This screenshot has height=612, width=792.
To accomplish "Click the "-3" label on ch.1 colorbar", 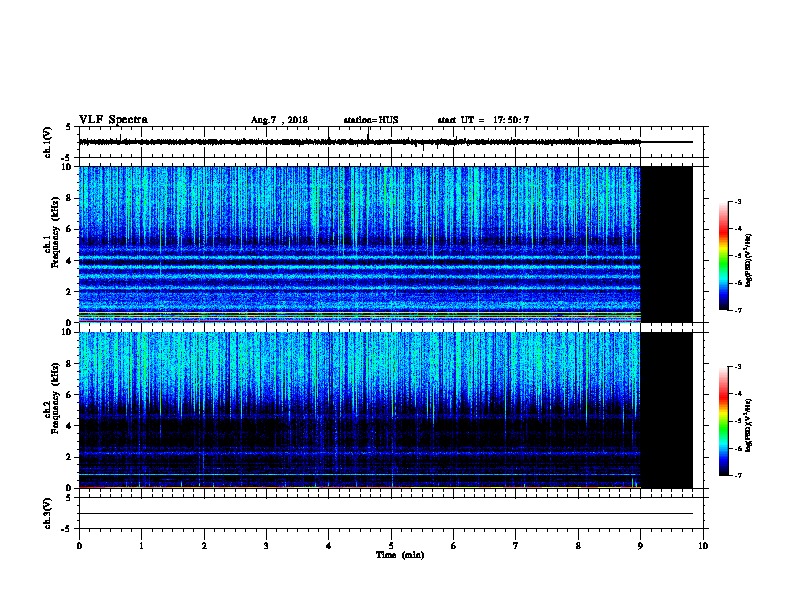I will (x=737, y=202).
